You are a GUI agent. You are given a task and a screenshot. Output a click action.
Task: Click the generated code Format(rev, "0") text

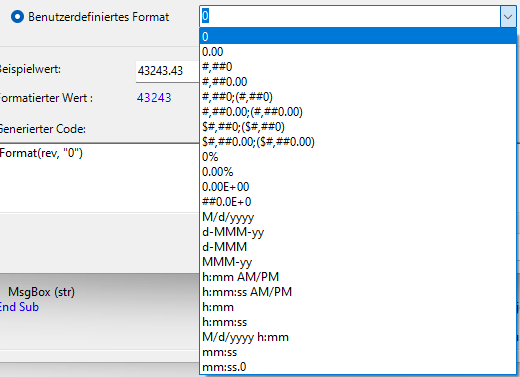[41, 153]
